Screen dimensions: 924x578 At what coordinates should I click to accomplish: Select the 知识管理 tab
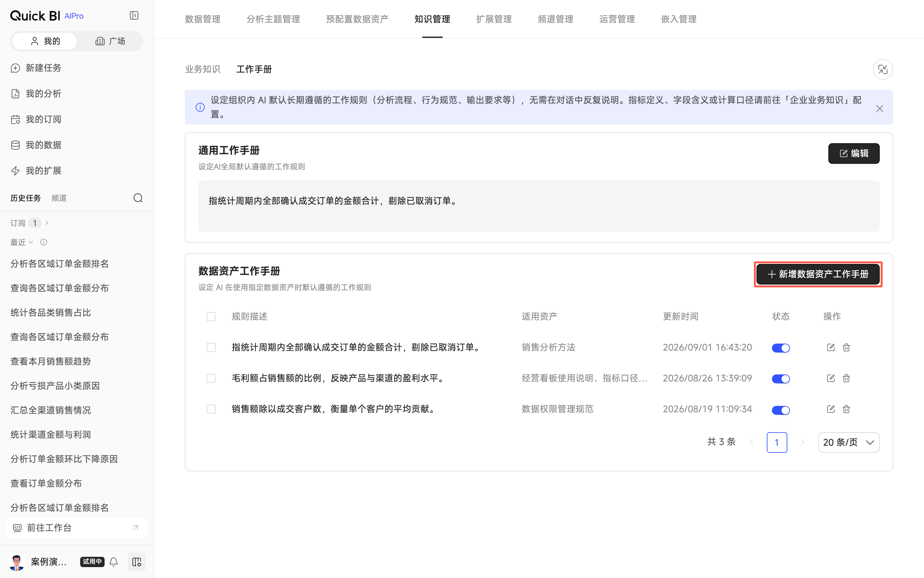pos(432,19)
